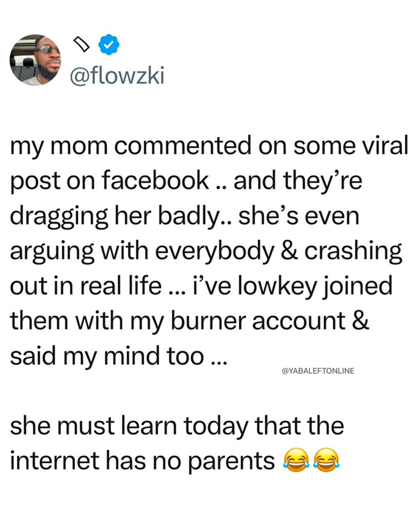
Task: Click the blue verified checkmark badge
Action: pyautogui.click(x=109, y=45)
